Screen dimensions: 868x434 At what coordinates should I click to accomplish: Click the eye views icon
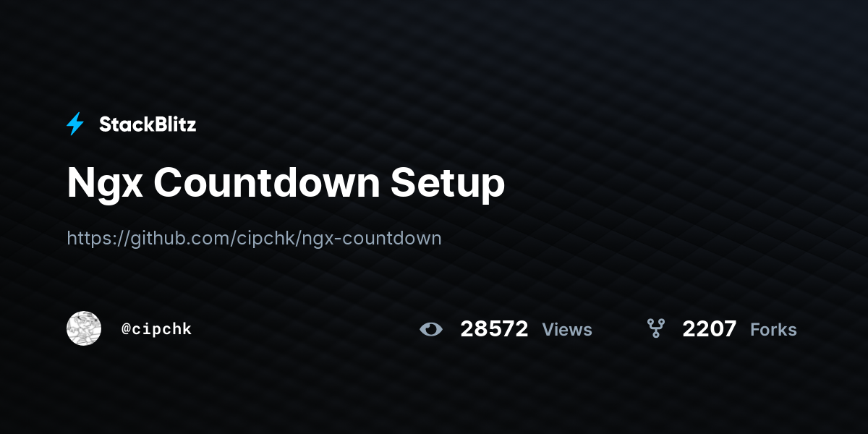pos(431,330)
